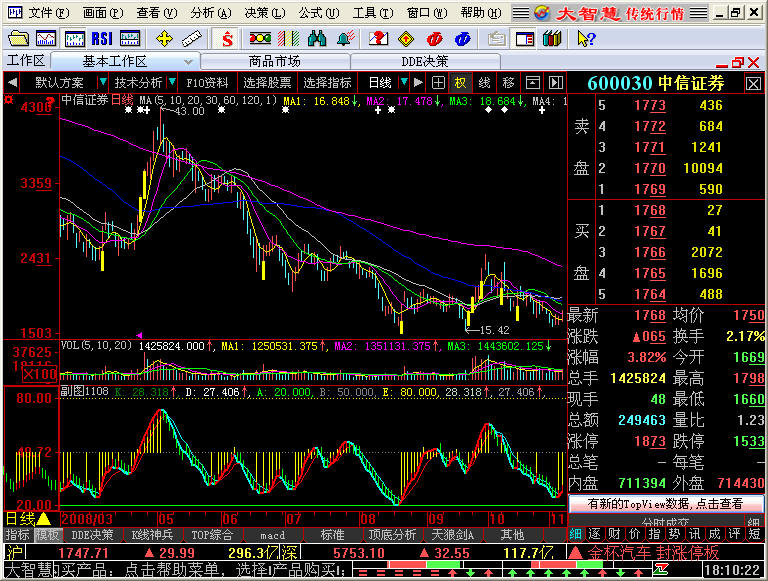Open the 默认方案 dropdown arrow
Screen dimensions: 768x581
click(x=102, y=82)
